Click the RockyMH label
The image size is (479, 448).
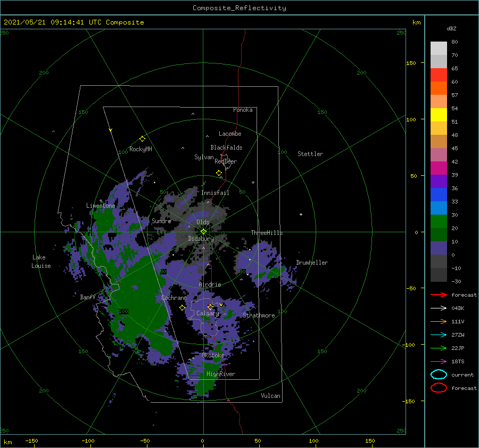[141, 149]
